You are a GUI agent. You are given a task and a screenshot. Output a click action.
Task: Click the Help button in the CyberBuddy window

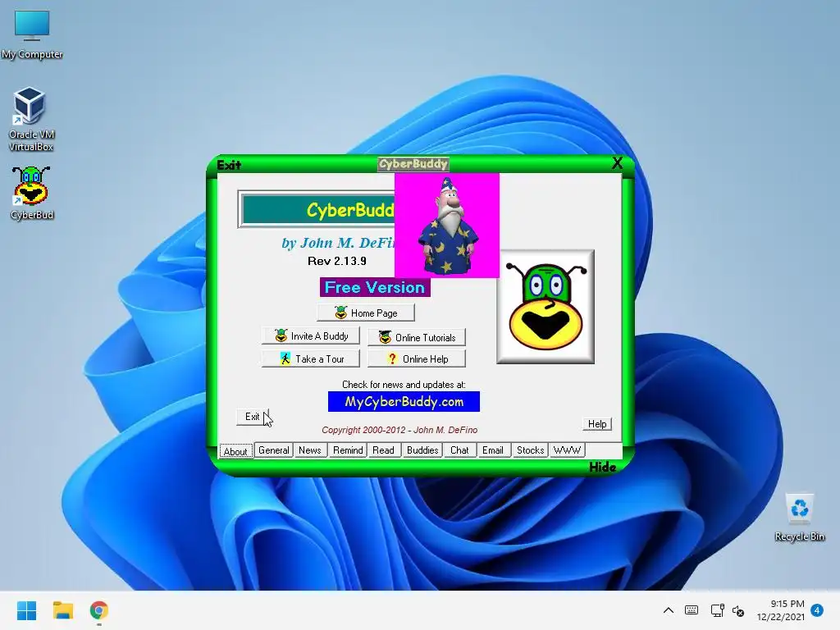click(x=597, y=424)
